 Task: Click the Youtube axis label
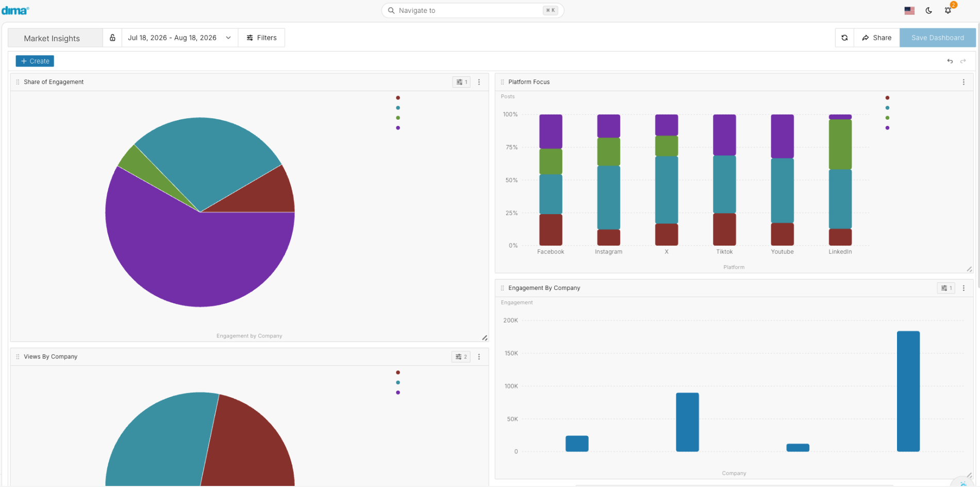point(783,252)
